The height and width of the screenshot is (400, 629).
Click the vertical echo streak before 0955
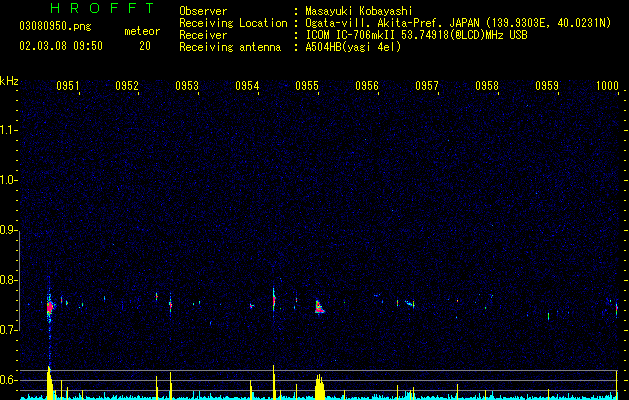(x=274, y=301)
